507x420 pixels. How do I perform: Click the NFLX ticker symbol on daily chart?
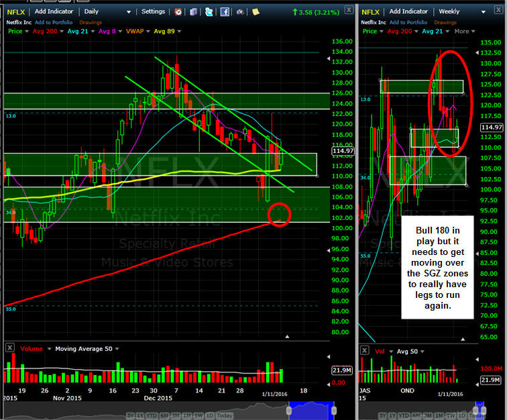16,11
